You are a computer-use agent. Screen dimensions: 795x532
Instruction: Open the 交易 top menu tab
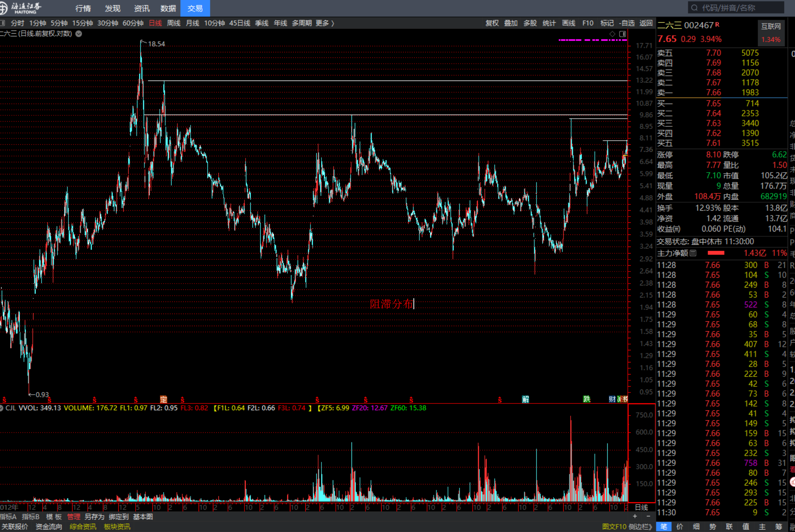click(195, 8)
